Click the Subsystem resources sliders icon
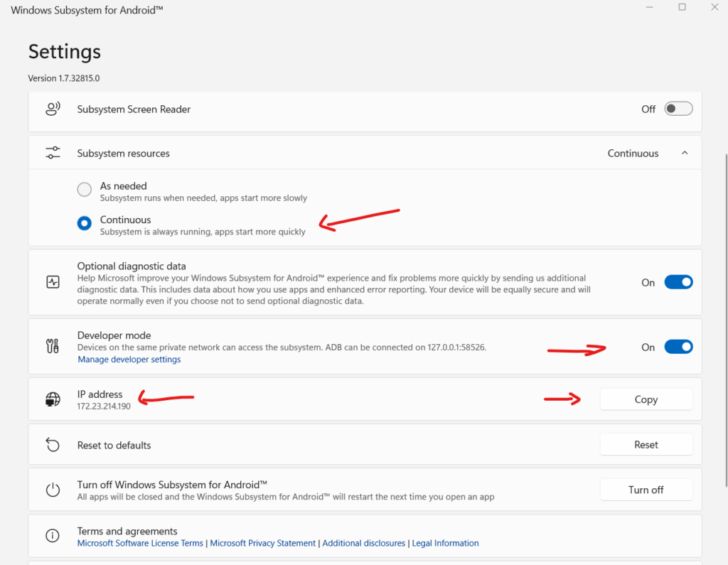The height and width of the screenshot is (565, 728). (x=53, y=153)
